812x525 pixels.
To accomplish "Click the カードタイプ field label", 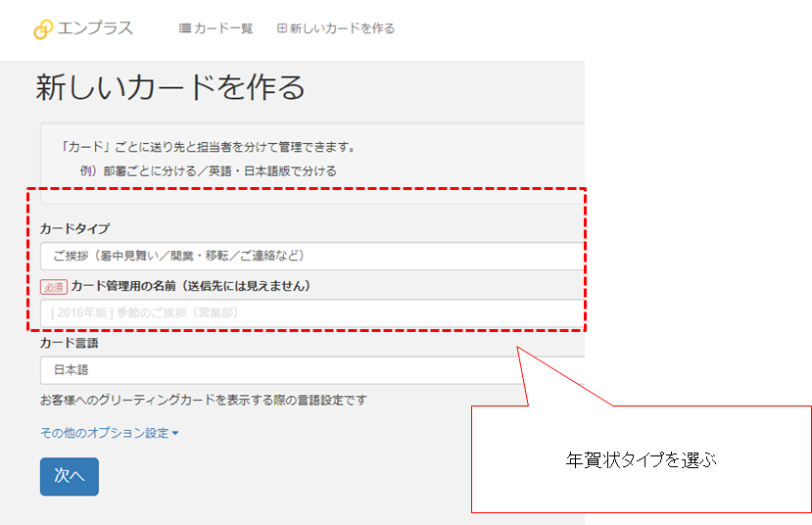I will point(74,229).
